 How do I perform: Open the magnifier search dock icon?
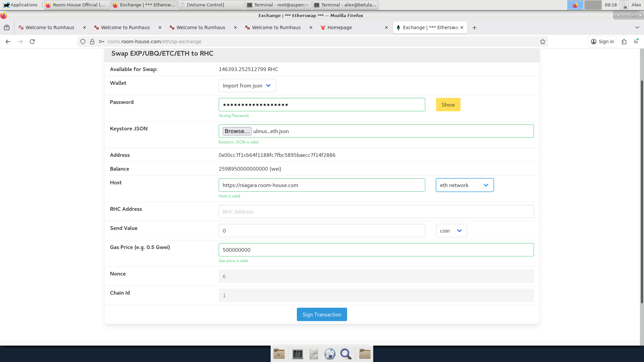(x=346, y=354)
